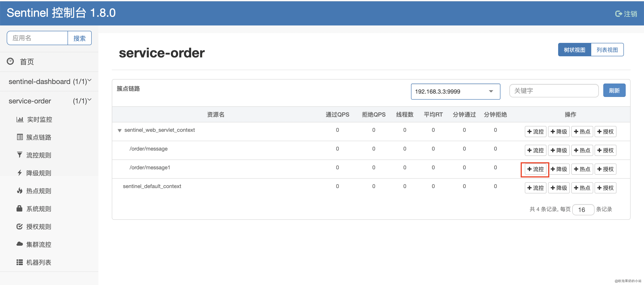
Task: Add 热点 rule for sentinel_web_servlet_context
Action: (x=582, y=132)
